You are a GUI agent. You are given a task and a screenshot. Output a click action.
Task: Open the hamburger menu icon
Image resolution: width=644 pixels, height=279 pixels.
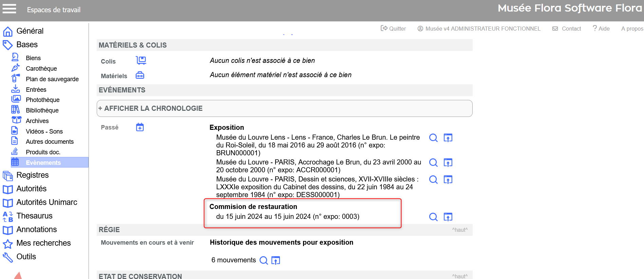click(9, 8)
